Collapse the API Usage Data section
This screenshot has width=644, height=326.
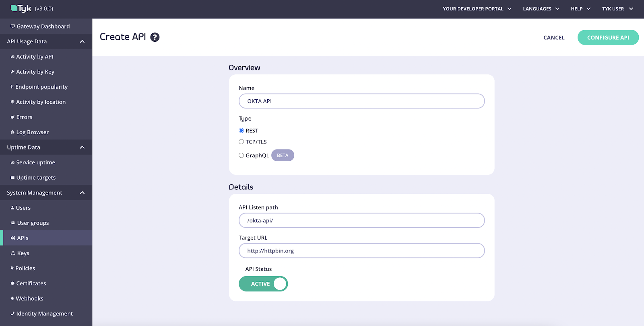click(82, 41)
